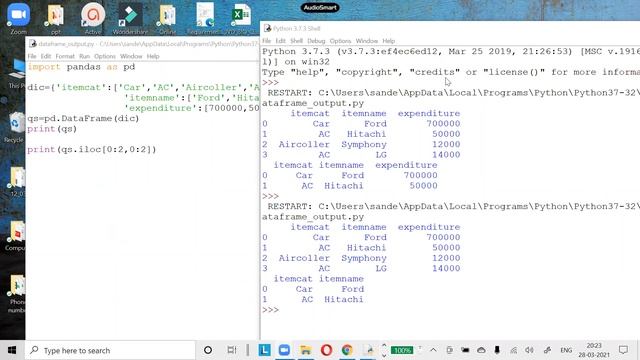Open the Wondershare Filmora desktop shortcut
Image resolution: width=640 pixels, height=360 pixels.
(x=130, y=18)
